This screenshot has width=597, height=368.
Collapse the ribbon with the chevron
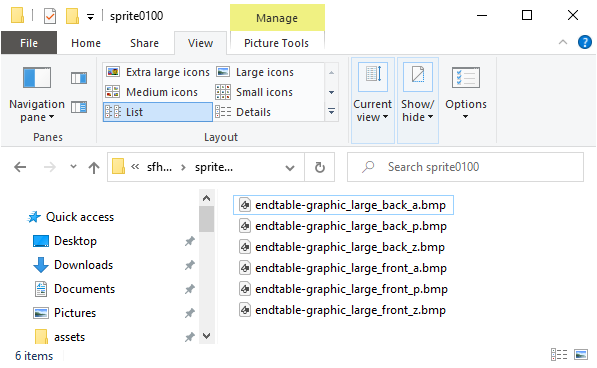pos(563,42)
